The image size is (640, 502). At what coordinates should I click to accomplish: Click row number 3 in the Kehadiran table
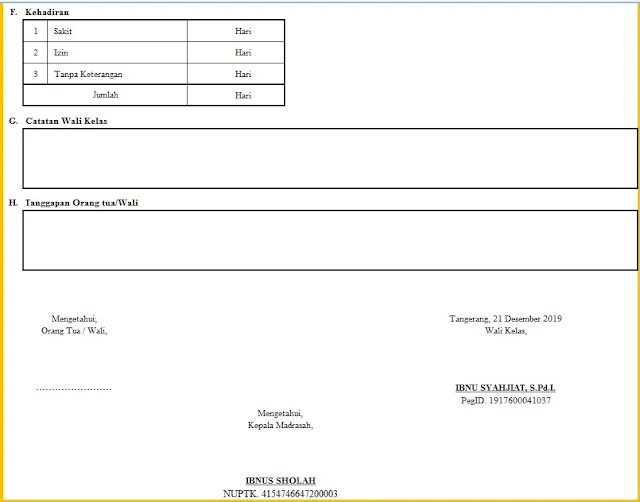(36, 74)
